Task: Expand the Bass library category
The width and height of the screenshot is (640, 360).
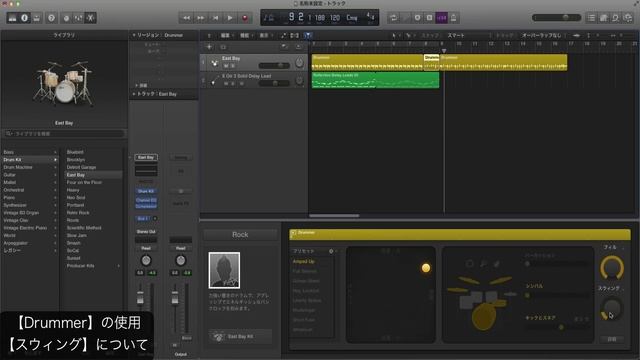Action: tap(29, 152)
